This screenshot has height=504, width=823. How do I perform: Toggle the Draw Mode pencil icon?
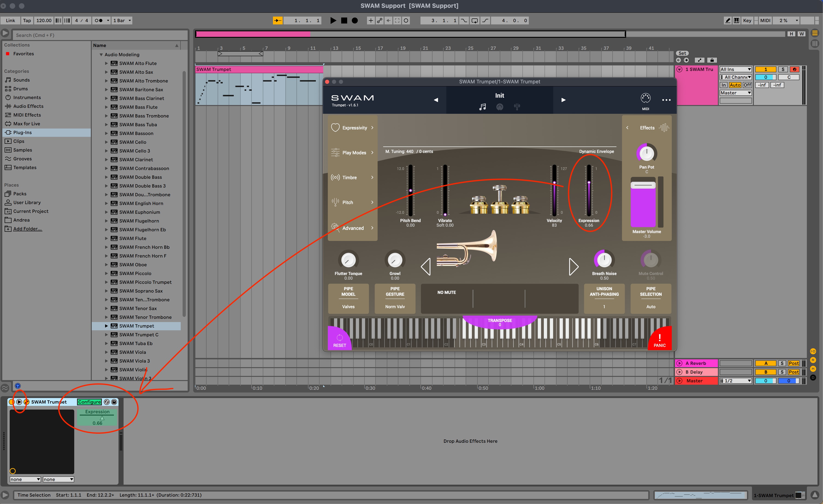pos(728,20)
